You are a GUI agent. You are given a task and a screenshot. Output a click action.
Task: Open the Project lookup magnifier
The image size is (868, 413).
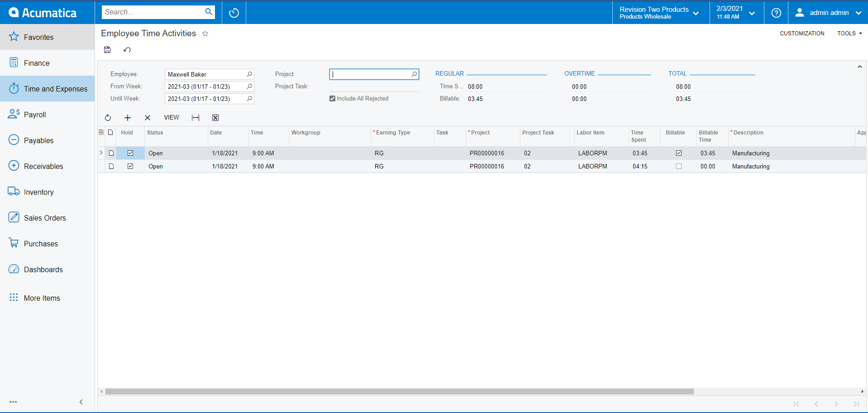pos(414,74)
